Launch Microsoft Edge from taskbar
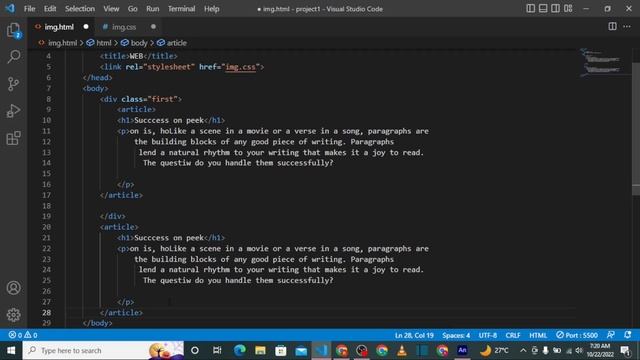The height and width of the screenshot is (360, 640). 240,351
